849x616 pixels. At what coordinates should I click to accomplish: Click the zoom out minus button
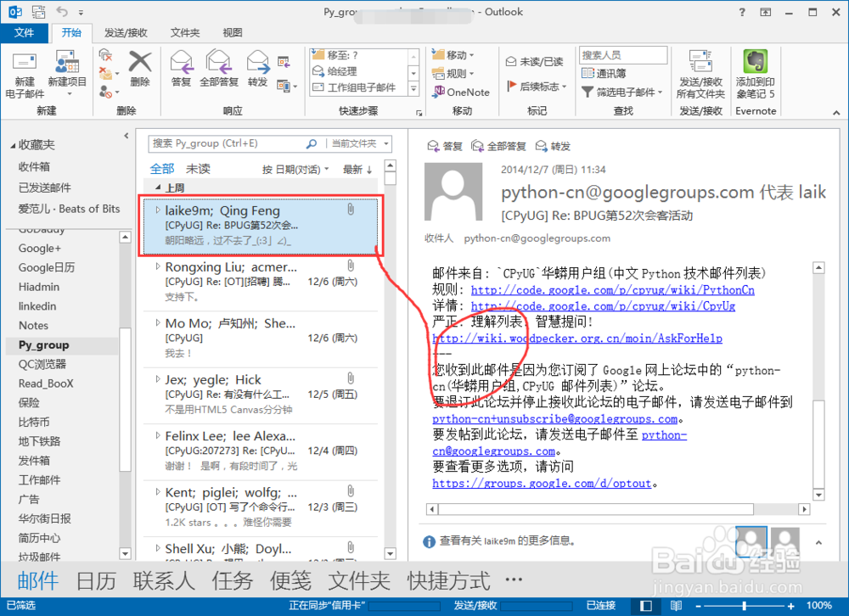(699, 607)
